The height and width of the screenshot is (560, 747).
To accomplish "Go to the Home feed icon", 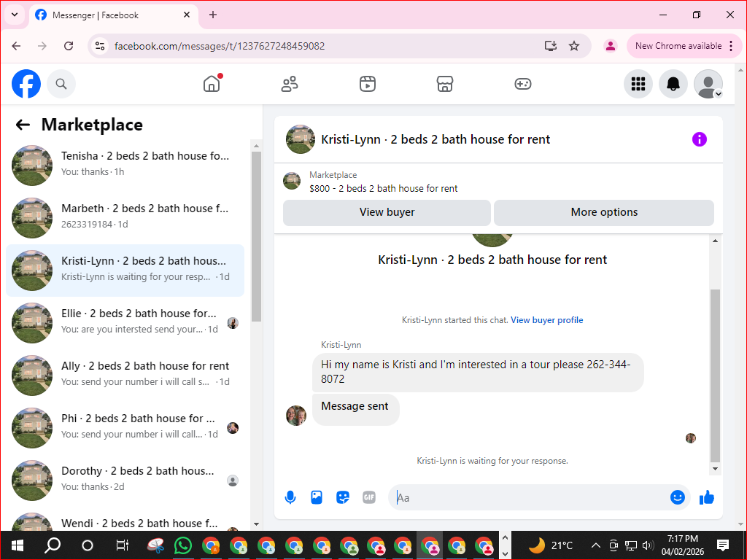I will click(x=212, y=84).
